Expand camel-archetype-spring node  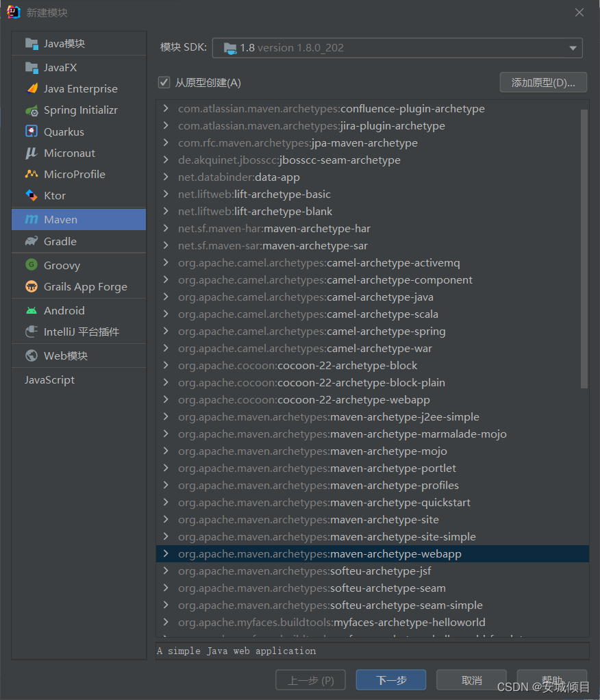point(166,332)
